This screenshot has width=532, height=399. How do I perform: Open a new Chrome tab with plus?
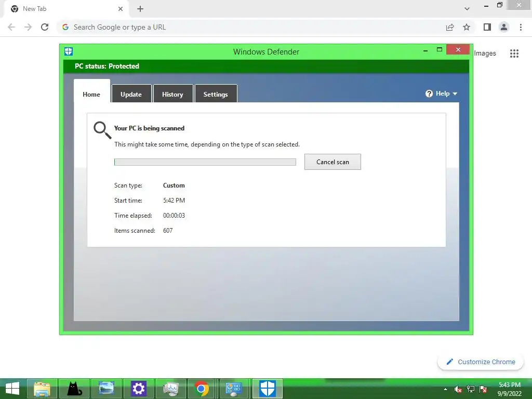(140, 9)
